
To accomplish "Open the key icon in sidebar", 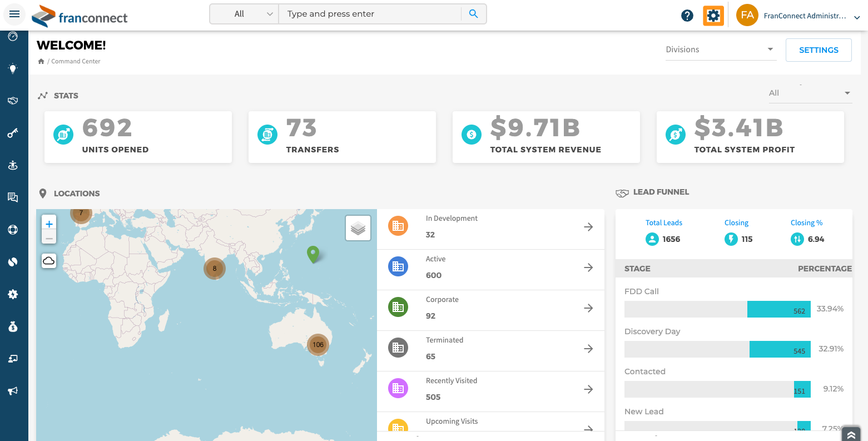I will 13,133.
